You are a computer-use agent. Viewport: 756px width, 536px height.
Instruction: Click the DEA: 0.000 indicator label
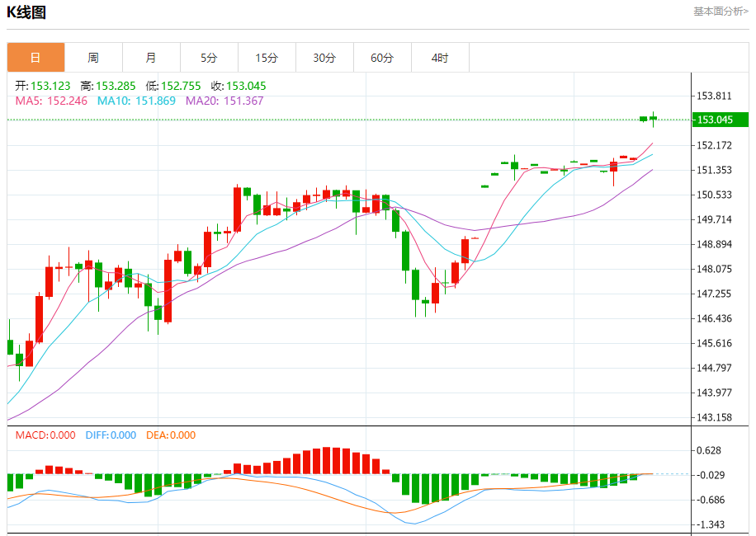tap(171, 435)
